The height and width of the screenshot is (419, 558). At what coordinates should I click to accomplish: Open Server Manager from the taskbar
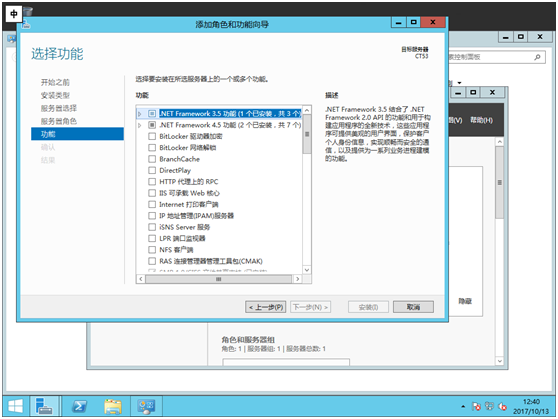(x=44, y=406)
